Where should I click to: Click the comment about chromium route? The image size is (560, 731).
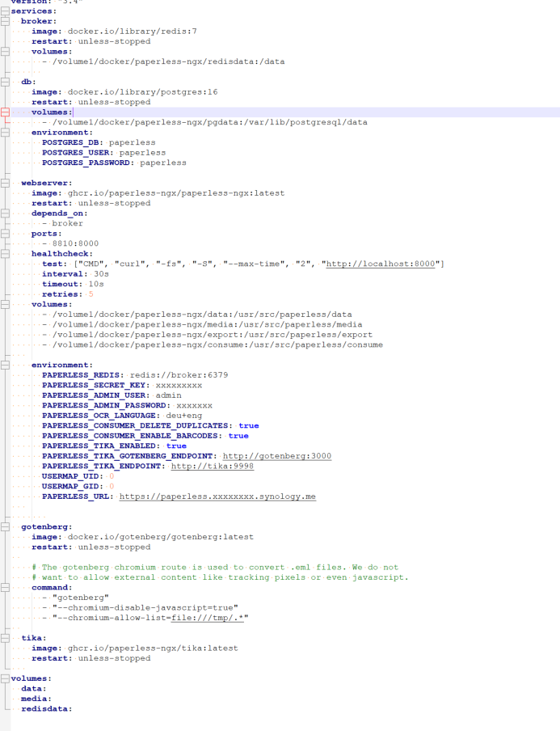[x=215, y=568]
